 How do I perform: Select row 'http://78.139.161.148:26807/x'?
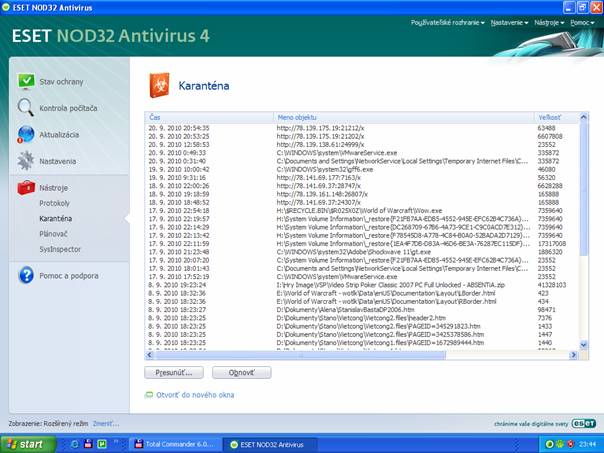pyautogui.click(x=361, y=194)
